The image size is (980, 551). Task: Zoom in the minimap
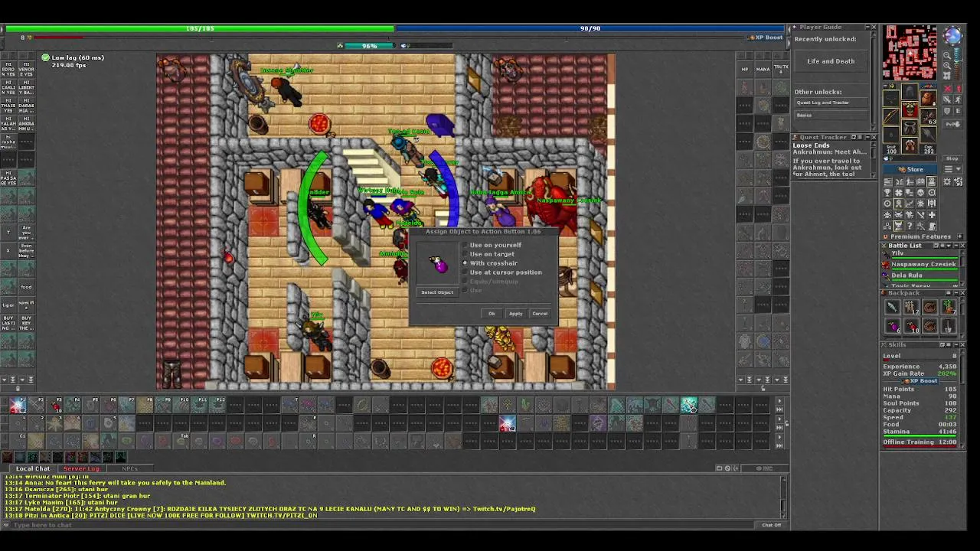coord(947,66)
